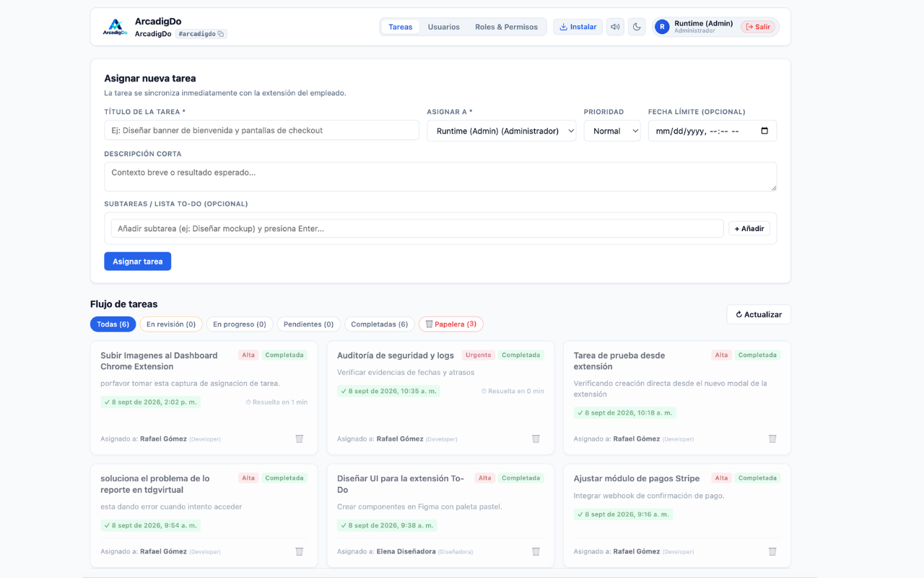
Task: Click the Runtime (Admin) avatar circle
Action: click(x=662, y=27)
